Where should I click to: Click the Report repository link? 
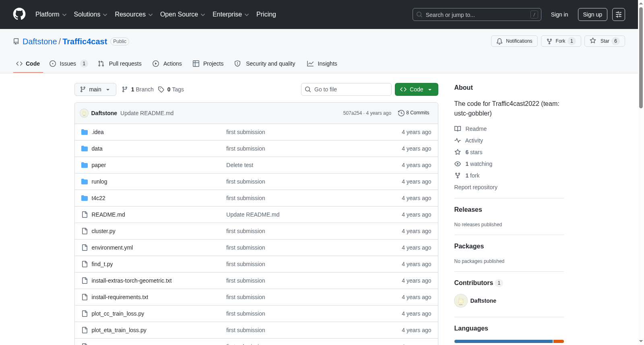[x=476, y=187]
